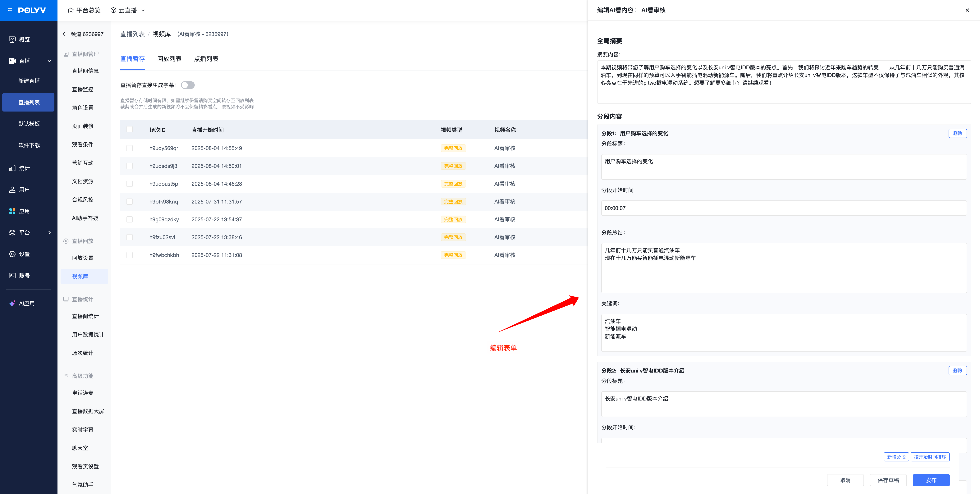Click 直播列表 breadcrumb link
The height and width of the screenshot is (494, 980).
pos(132,34)
